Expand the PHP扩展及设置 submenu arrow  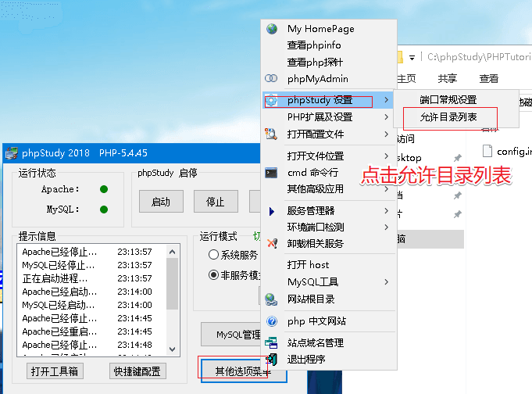(387, 116)
